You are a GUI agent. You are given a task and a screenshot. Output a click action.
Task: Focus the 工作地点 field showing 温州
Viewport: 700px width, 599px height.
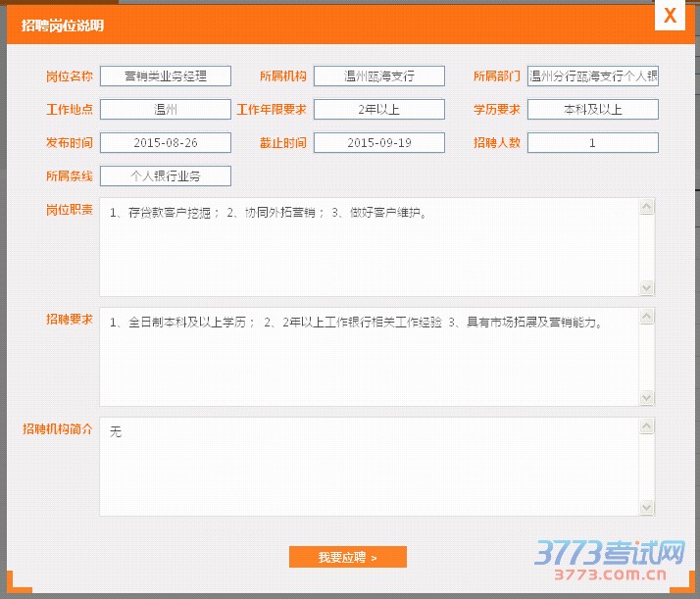(x=166, y=109)
